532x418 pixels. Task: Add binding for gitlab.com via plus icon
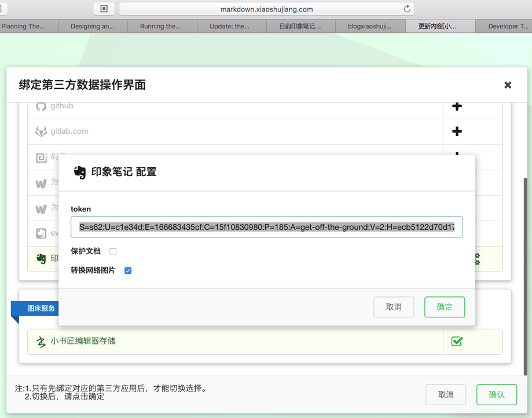click(x=457, y=131)
